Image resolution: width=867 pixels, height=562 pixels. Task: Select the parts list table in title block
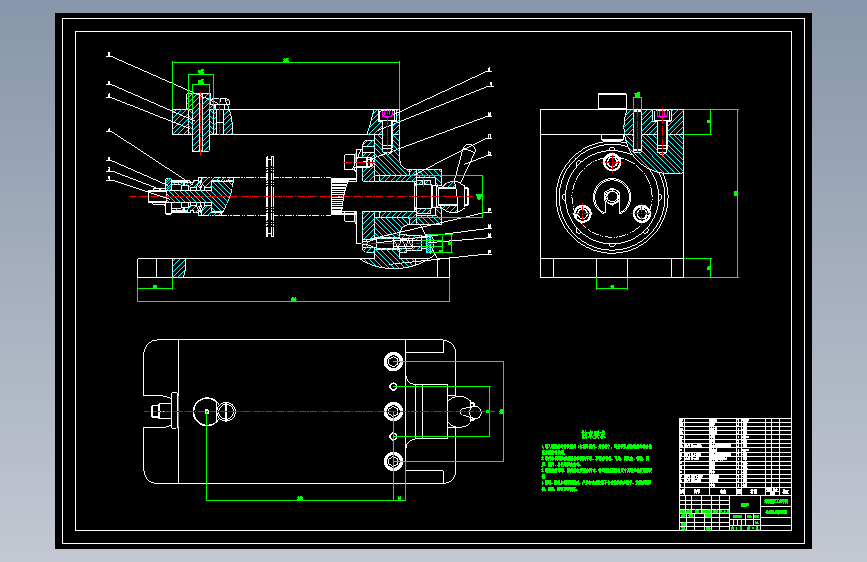click(735, 456)
